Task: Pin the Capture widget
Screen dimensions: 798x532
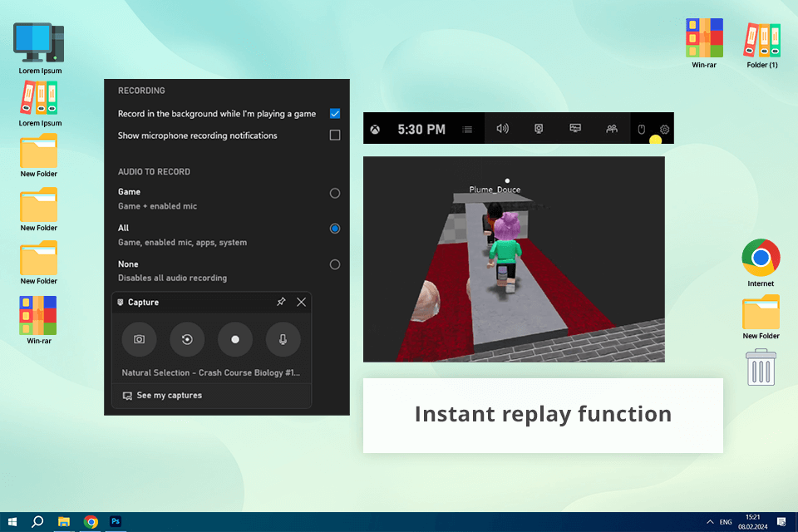Action: point(281,302)
